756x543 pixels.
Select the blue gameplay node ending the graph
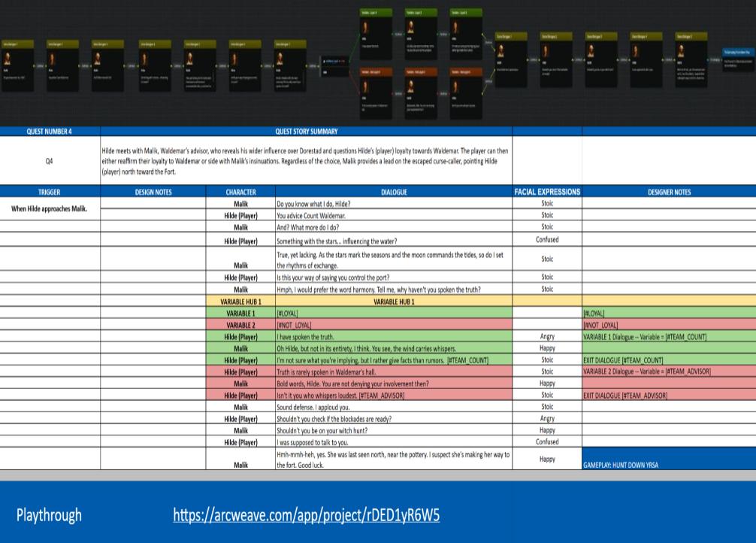(x=736, y=59)
